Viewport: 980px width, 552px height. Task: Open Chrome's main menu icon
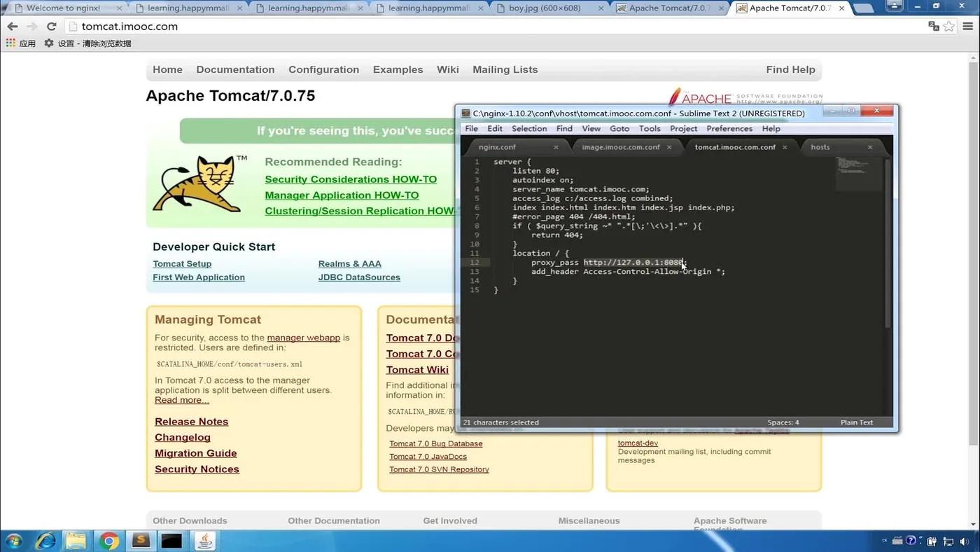(x=968, y=27)
